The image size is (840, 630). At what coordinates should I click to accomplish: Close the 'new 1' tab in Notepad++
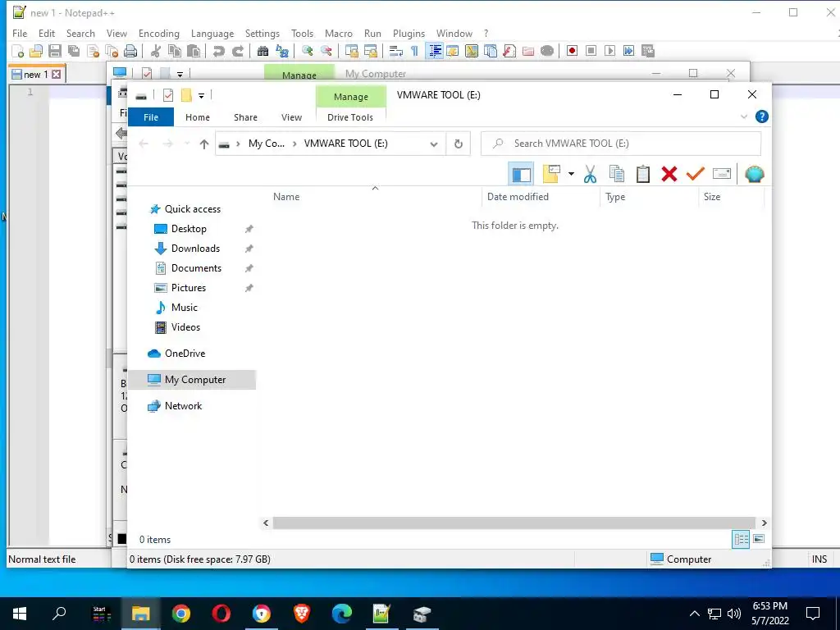[57, 75]
